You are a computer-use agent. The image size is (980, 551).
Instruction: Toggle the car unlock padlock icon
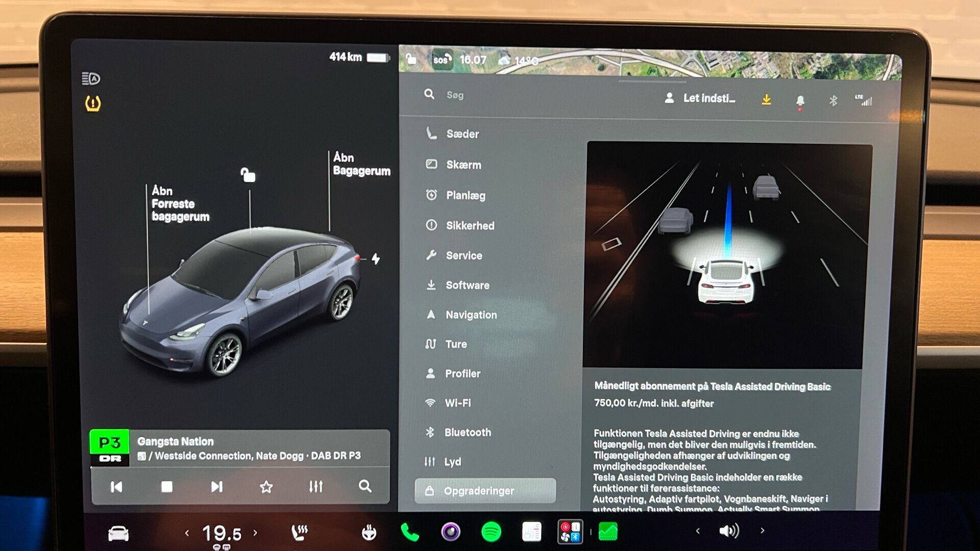pos(248,175)
